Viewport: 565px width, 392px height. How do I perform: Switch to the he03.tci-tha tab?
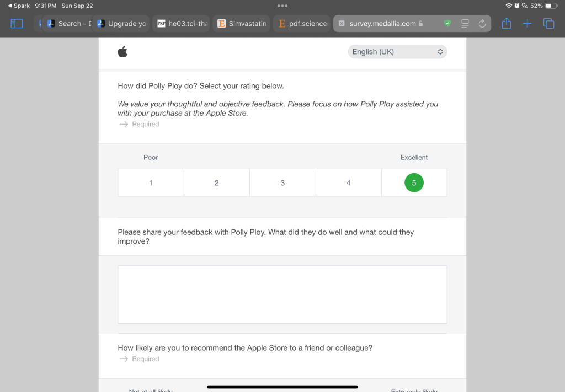click(x=181, y=24)
